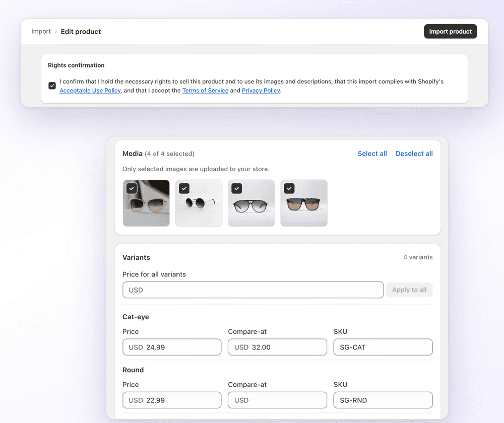Edit the Cat-eye compare-at price field
Image resolution: width=504 pixels, height=423 pixels.
pyautogui.click(x=277, y=347)
